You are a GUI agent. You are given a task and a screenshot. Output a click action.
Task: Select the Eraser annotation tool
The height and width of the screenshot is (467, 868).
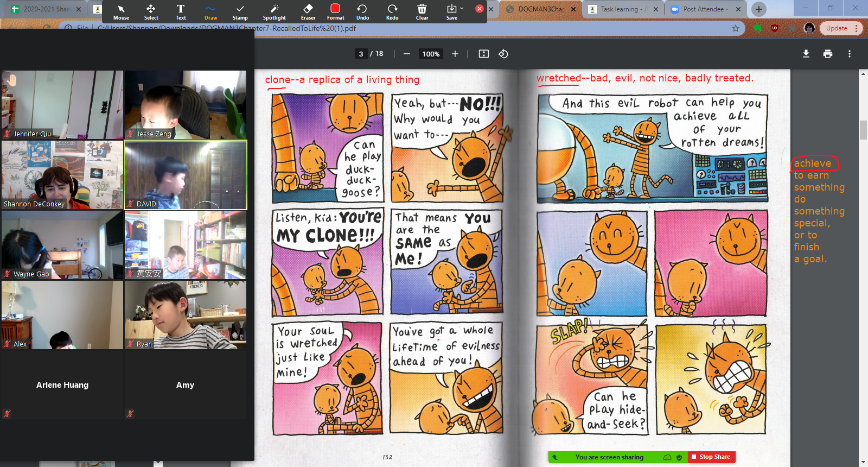(x=308, y=12)
